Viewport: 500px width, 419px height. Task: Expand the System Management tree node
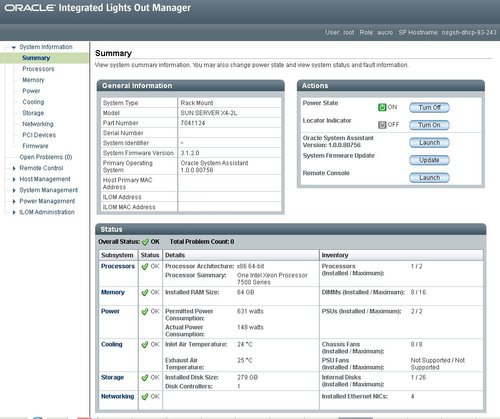(x=14, y=190)
